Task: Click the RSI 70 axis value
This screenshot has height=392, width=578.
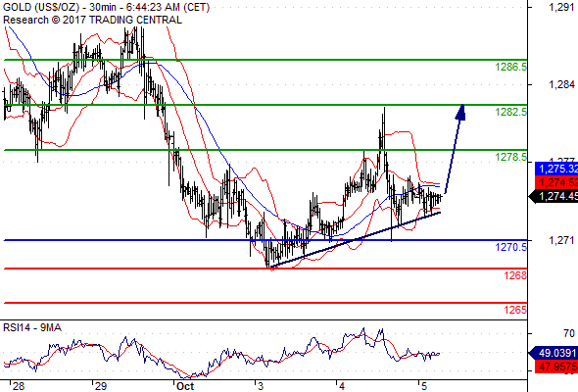Action: click(569, 334)
